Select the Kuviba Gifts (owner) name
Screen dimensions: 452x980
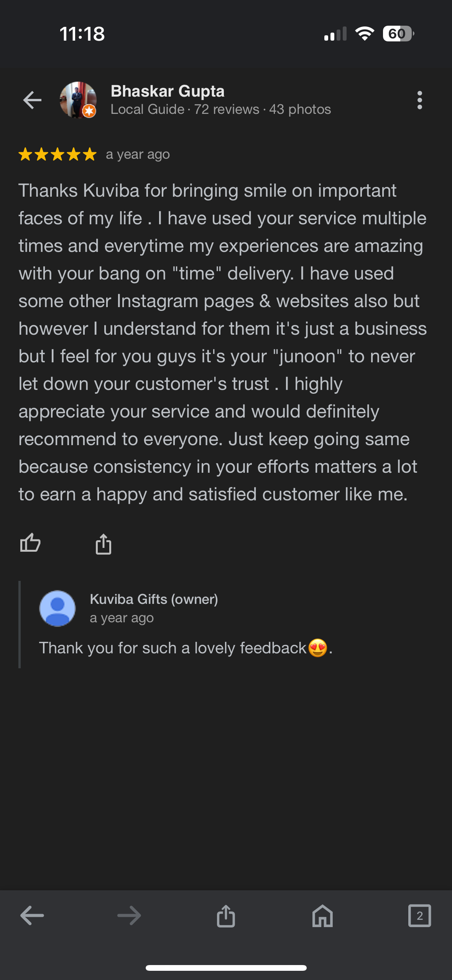(x=154, y=599)
